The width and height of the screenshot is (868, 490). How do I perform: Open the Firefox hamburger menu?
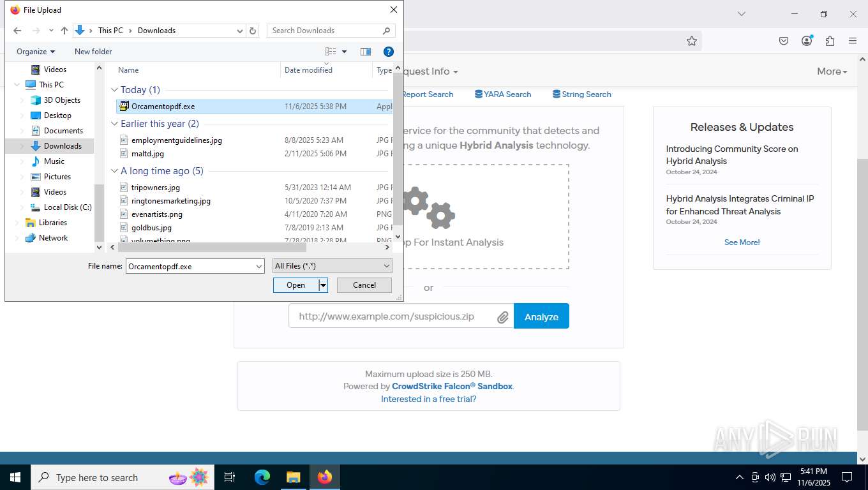click(x=853, y=41)
